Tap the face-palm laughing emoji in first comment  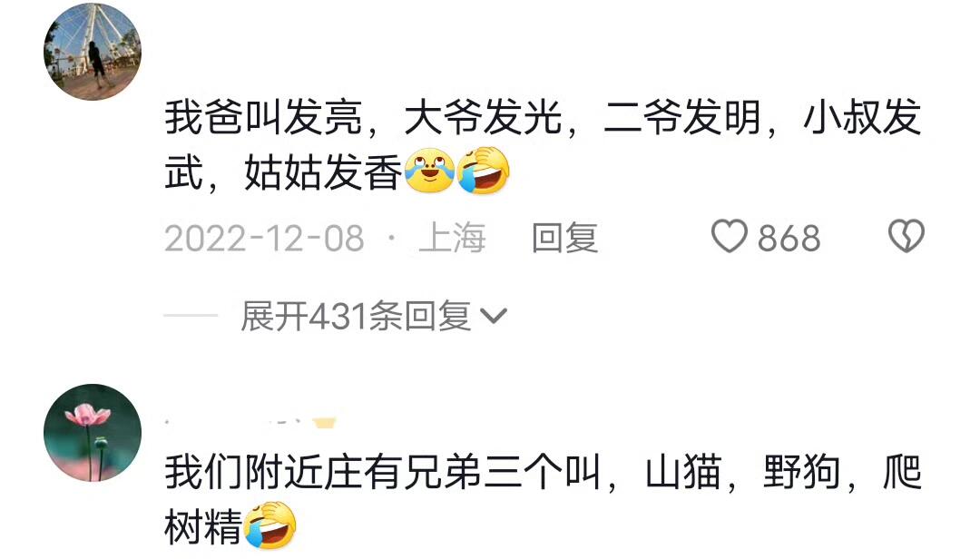[483, 171]
